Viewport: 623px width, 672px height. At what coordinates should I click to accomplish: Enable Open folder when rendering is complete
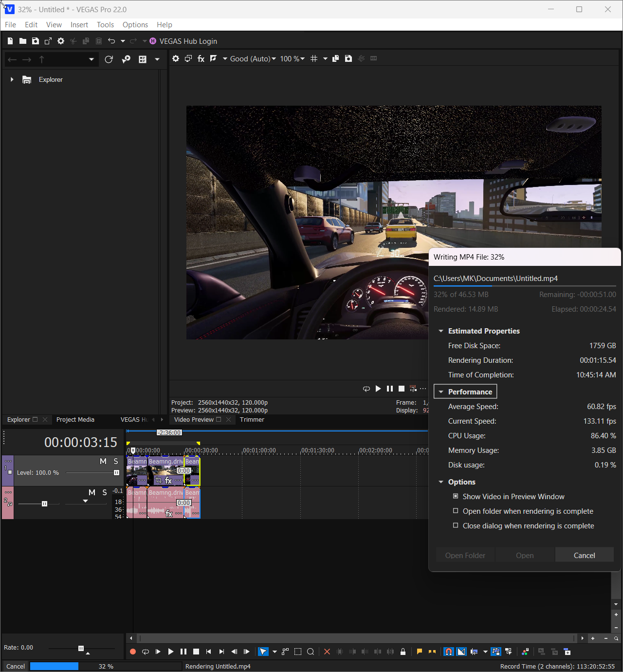[456, 511]
